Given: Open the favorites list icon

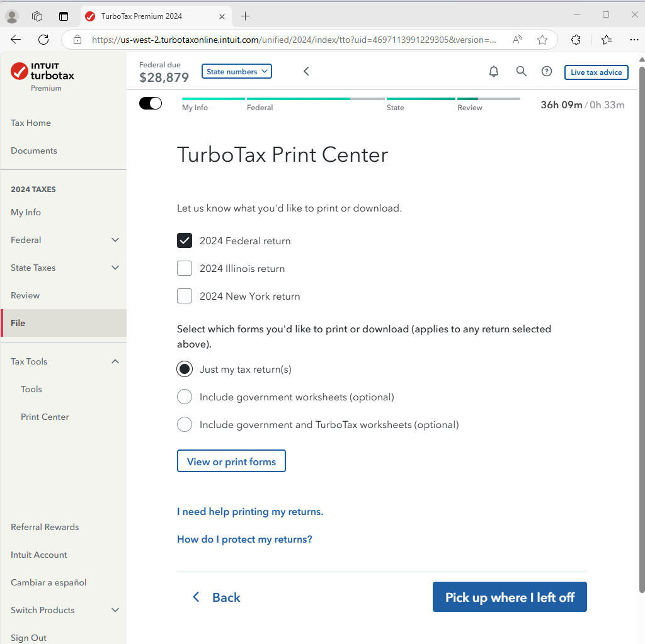Looking at the screenshot, I should tap(607, 40).
